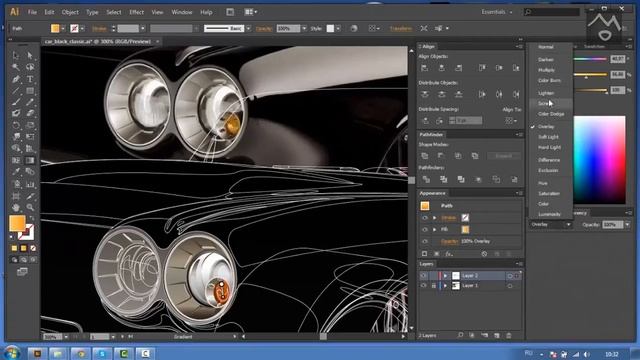
Task: Select the Pen tool
Action: coord(16,79)
